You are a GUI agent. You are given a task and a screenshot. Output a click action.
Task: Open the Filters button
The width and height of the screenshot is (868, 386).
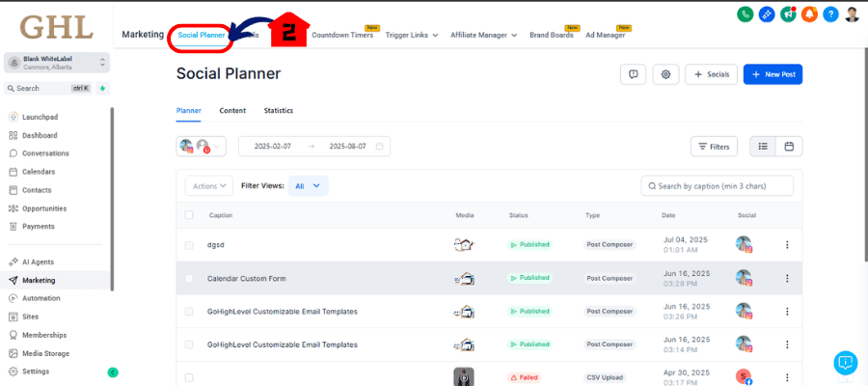[x=714, y=147]
